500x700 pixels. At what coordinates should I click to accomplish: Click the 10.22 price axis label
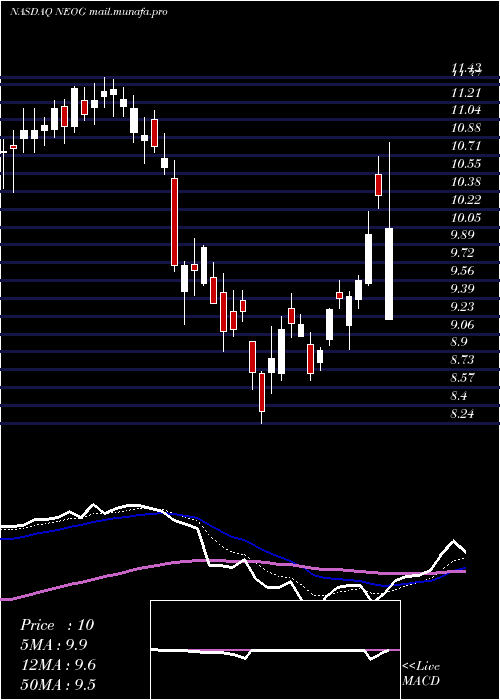pyautogui.click(x=467, y=200)
